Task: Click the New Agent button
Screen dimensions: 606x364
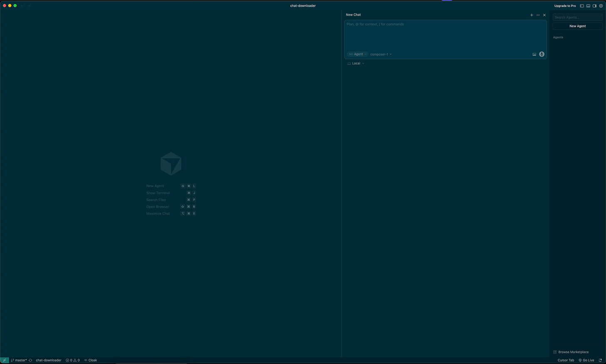Action: coord(577,26)
